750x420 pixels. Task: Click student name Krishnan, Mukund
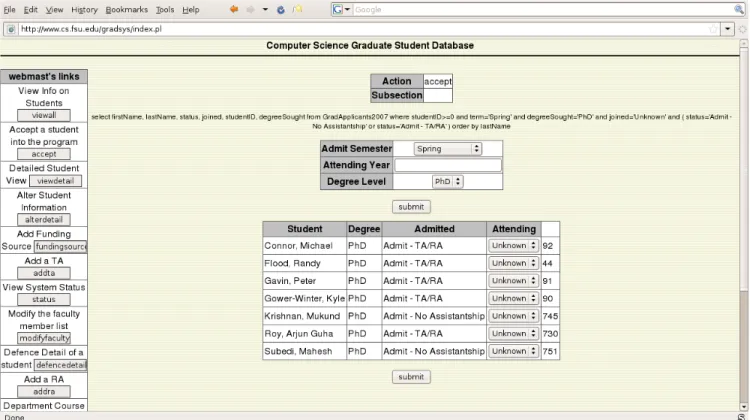pyautogui.click(x=302, y=316)
